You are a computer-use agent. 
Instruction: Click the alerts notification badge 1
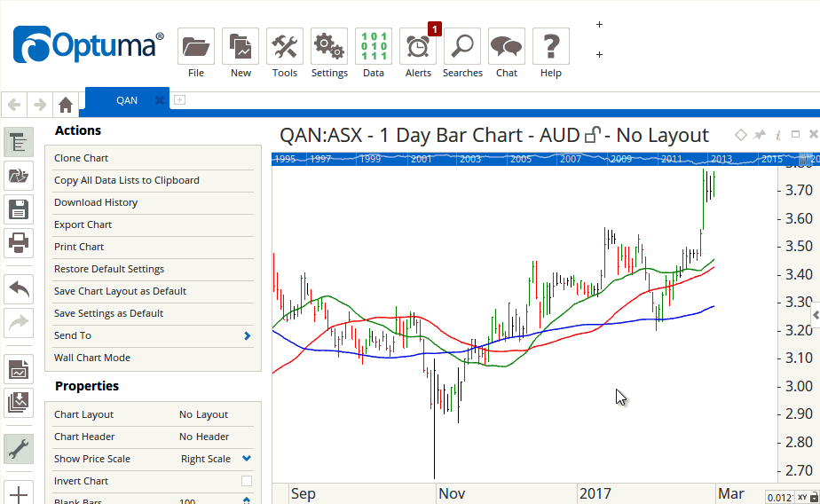[x=434, y=29]
